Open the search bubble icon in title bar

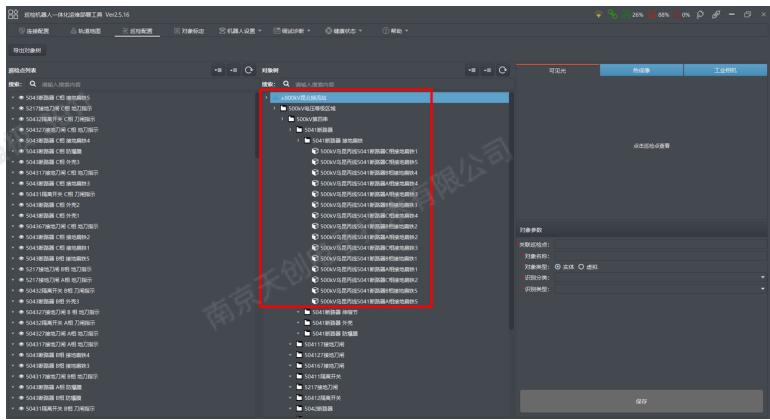700,14
